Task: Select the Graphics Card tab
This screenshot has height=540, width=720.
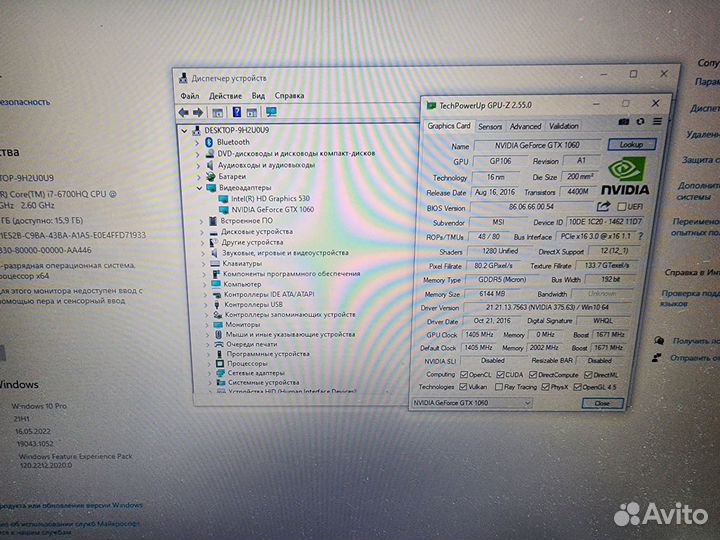Action: [449, 126]
